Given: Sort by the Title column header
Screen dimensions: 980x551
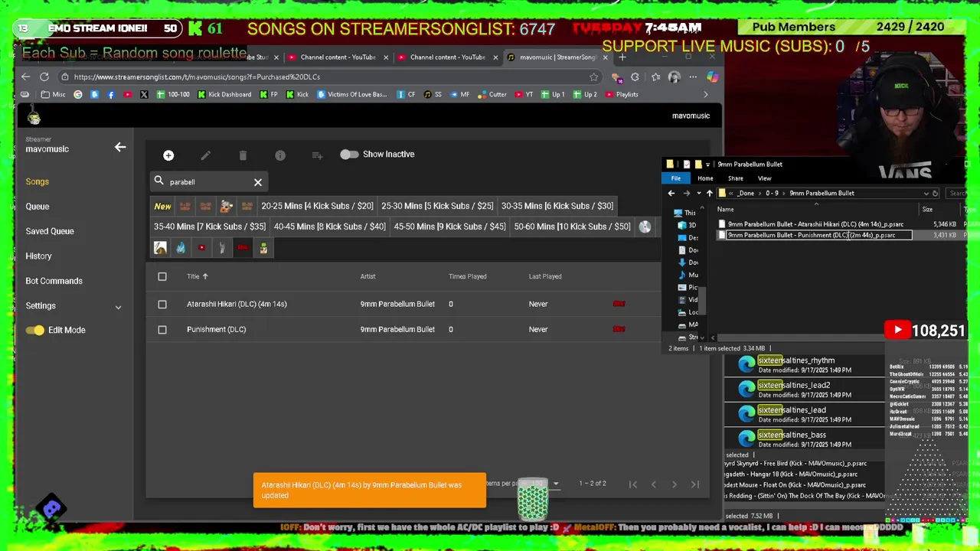Looking at the screenshot, I should pos(193,276).
